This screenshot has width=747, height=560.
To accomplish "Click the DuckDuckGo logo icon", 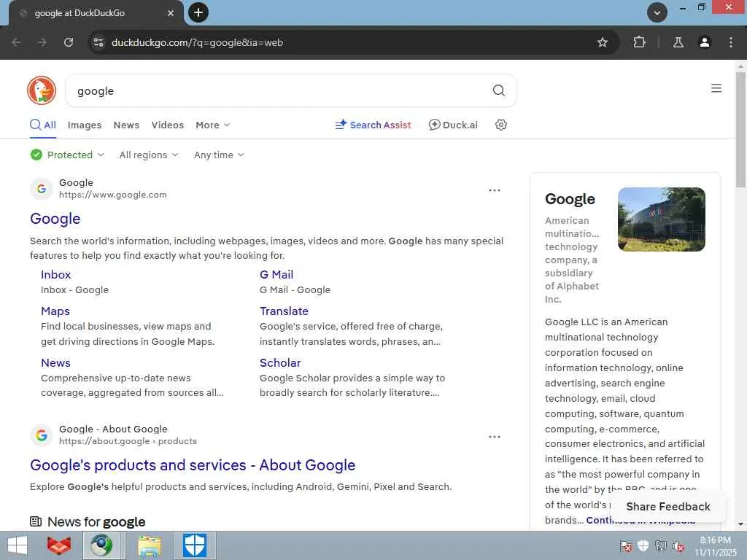I will (x=42, y=90).
